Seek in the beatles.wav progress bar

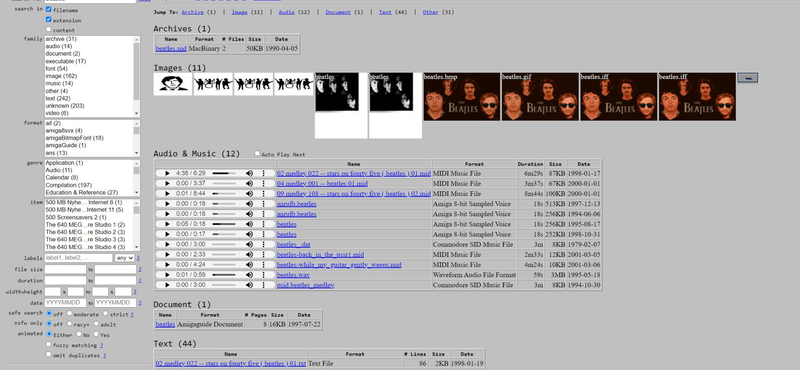(224, 275)
